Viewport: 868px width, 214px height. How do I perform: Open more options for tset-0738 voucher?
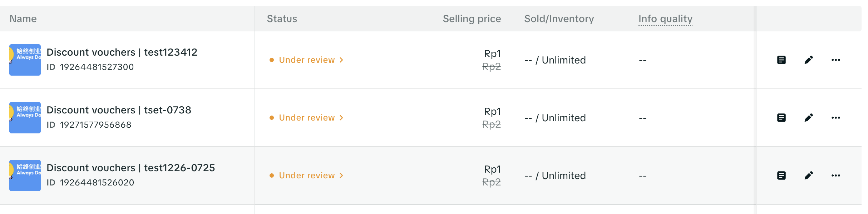[836, 118]
